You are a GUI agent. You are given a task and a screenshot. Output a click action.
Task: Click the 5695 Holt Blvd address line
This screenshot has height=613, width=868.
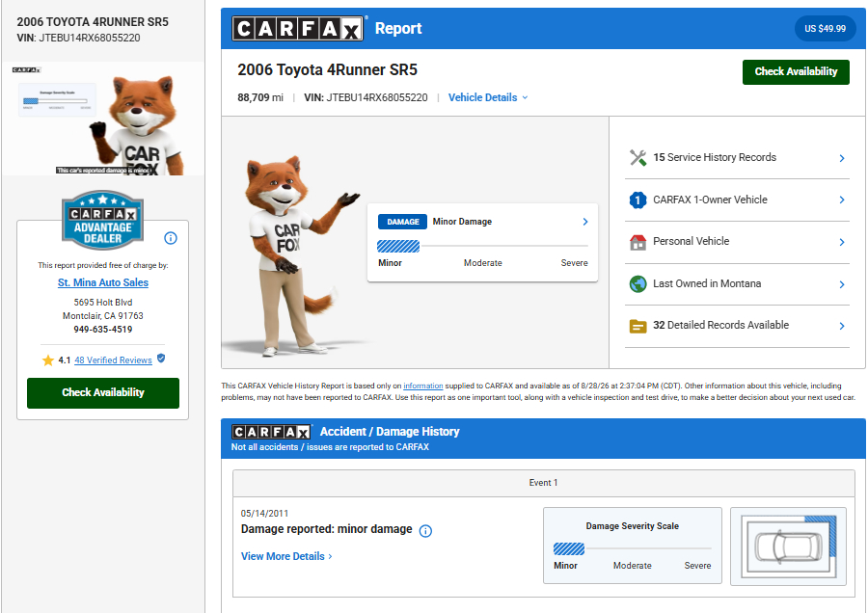[x=103, y=303]
